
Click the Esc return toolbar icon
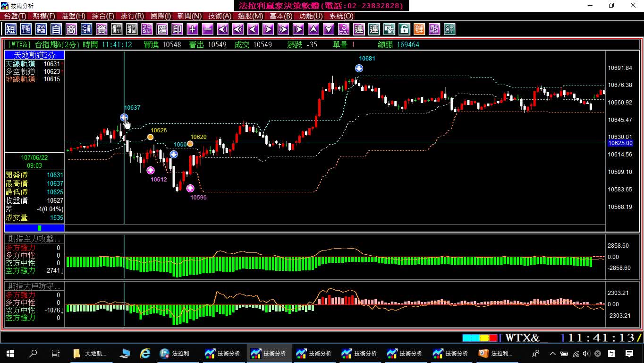point(343,29)
